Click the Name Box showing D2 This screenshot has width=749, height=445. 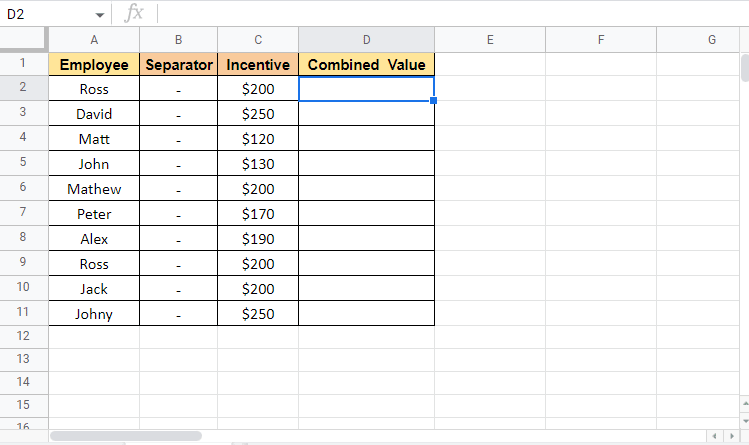[x=45, y=15]
